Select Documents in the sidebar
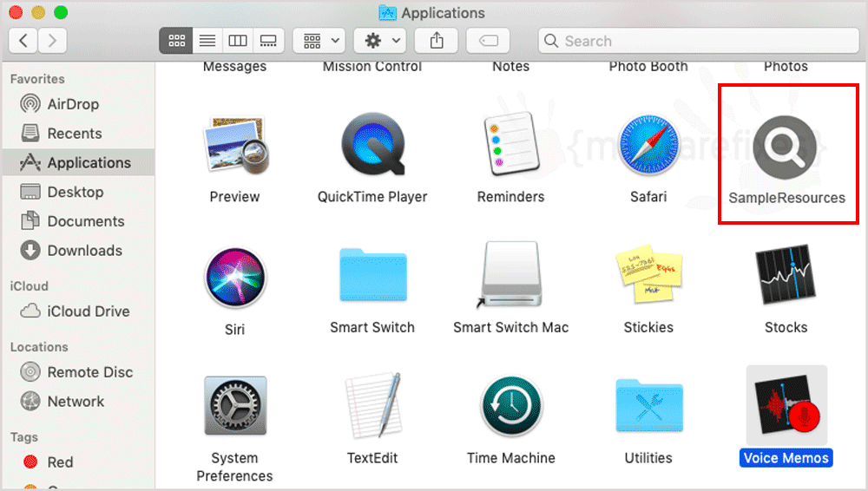Image resolution: width=868 pixels, height=491 pixels. coord(79,221)
